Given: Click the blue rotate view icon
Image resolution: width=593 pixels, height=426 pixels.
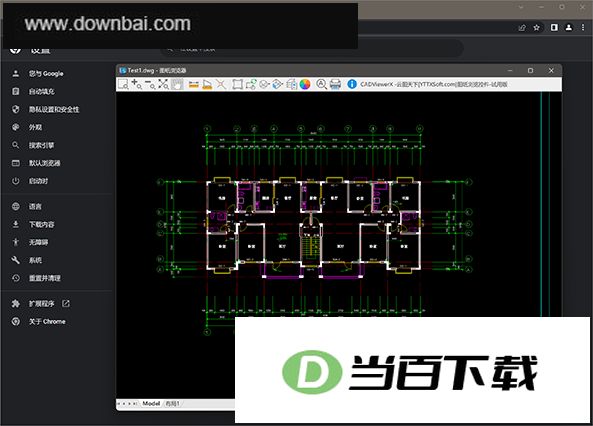Looking at the screenshot, I should pyautogui.click(x=278, y=84).
